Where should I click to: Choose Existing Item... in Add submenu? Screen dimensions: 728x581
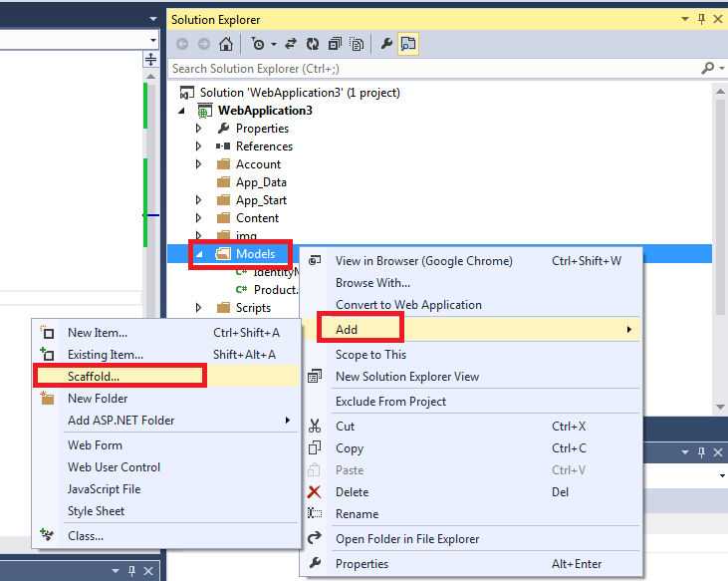pyautogui.click(x=166, y=355)
